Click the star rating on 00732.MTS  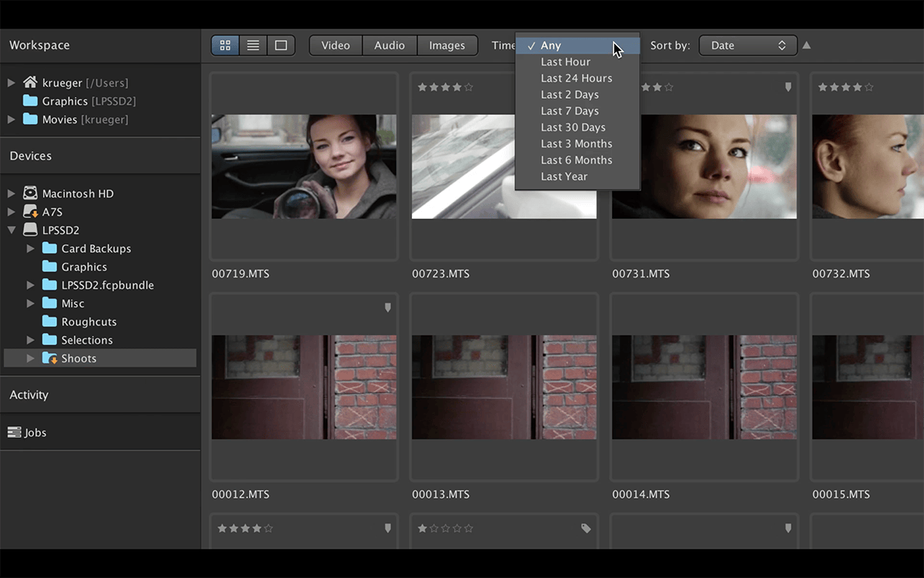pos(845,88)
